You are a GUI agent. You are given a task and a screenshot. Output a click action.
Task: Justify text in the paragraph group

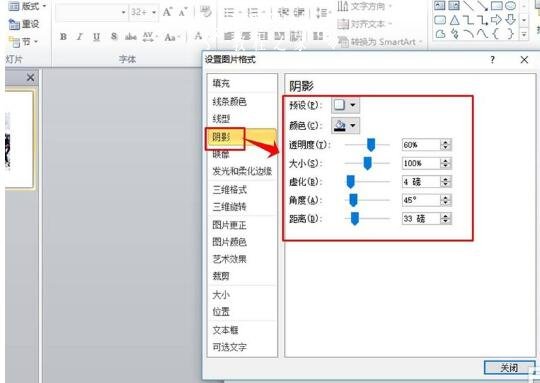(x=279, y=36)
